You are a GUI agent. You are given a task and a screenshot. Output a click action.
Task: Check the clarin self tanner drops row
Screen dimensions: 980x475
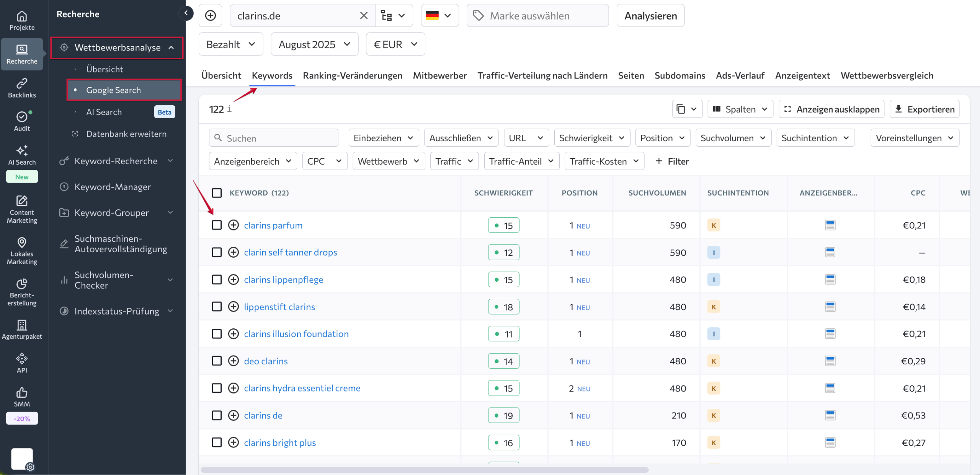point(217,252)
